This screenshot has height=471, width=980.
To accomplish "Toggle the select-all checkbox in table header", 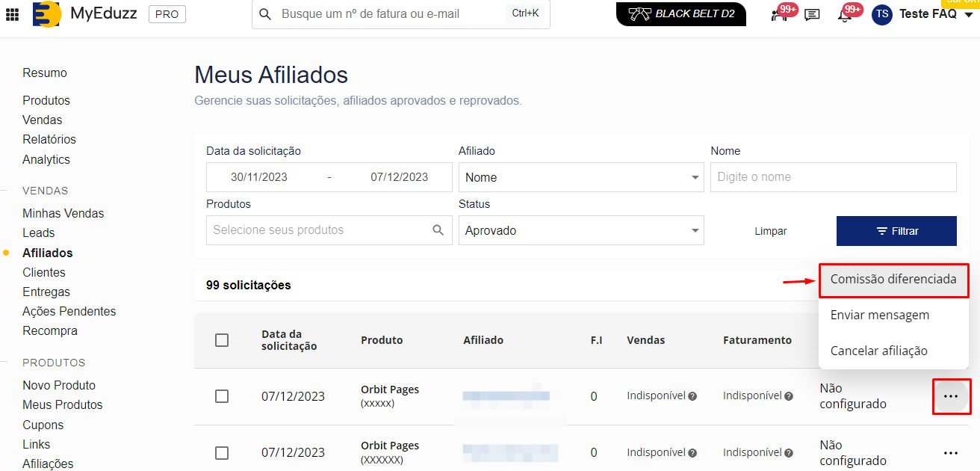I will pyautogui.click(x=222, y=340).
